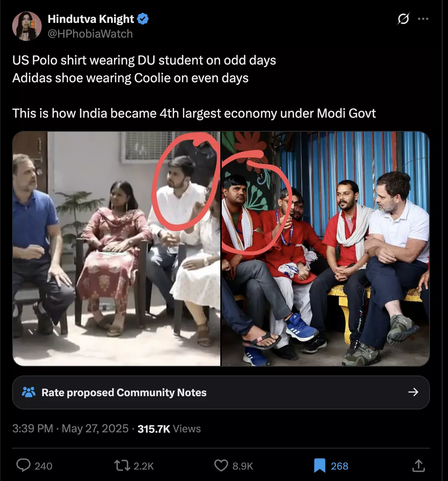Open the @HPhobiaWatch handle link
Image resolution: width=448 pixels, height=481 pixels.
(90, 34)
